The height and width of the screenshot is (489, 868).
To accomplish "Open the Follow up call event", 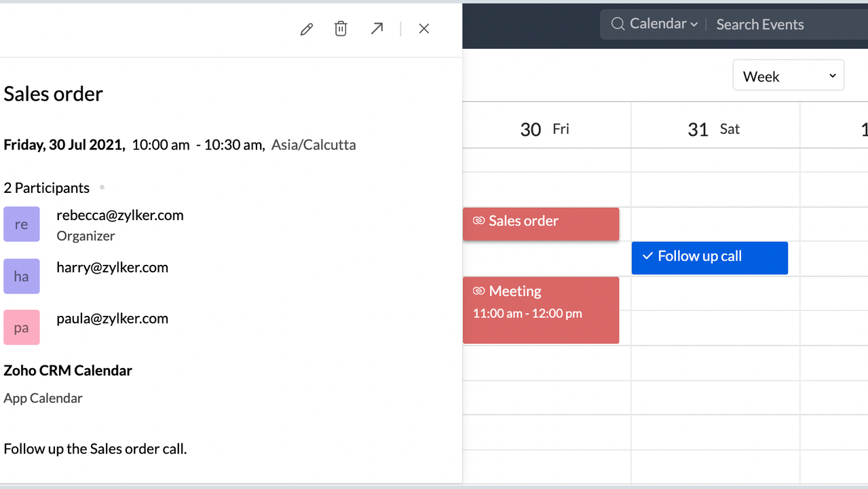I will tap(709, 258).
